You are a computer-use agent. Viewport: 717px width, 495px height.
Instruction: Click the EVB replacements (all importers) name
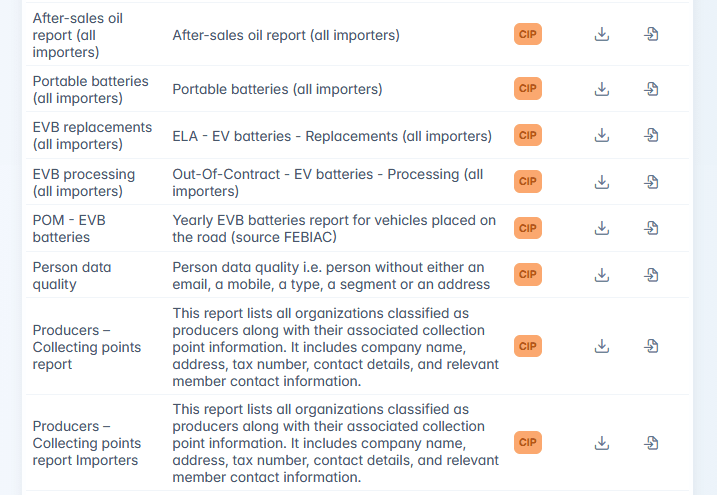point(92,136)
